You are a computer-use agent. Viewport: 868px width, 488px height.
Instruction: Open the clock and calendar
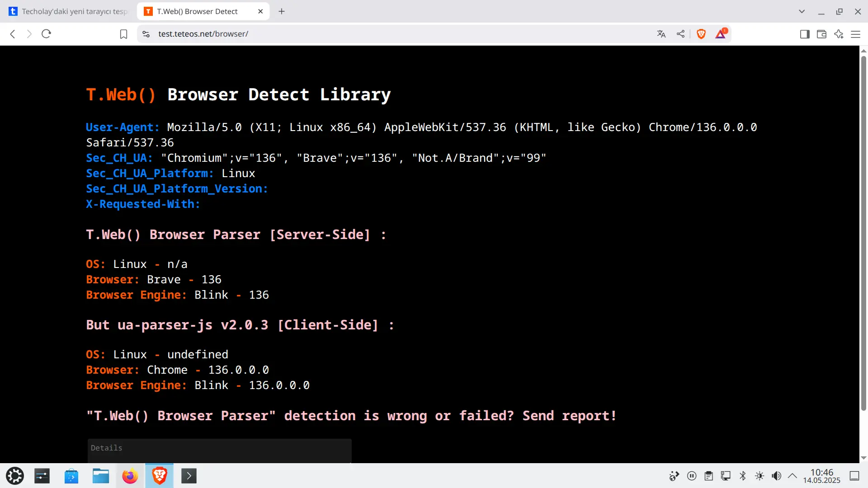[822, 476]
